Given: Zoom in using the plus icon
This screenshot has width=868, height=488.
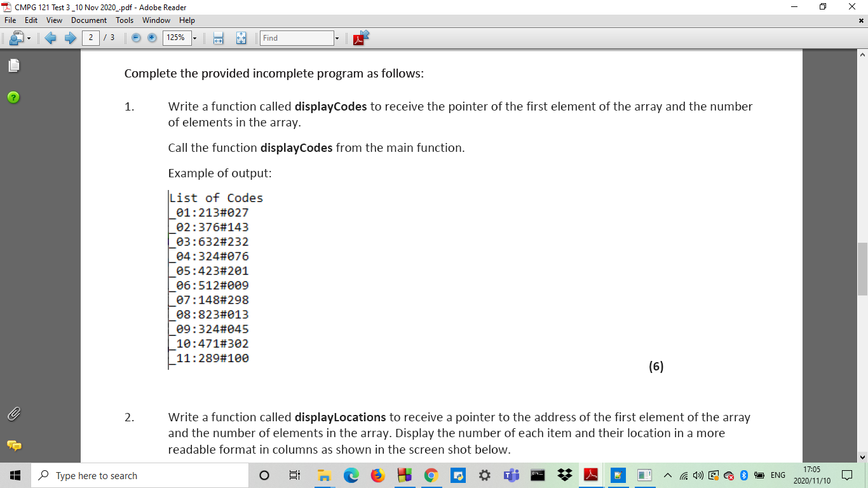Looking at the screenshot, I should pos(151,37).
